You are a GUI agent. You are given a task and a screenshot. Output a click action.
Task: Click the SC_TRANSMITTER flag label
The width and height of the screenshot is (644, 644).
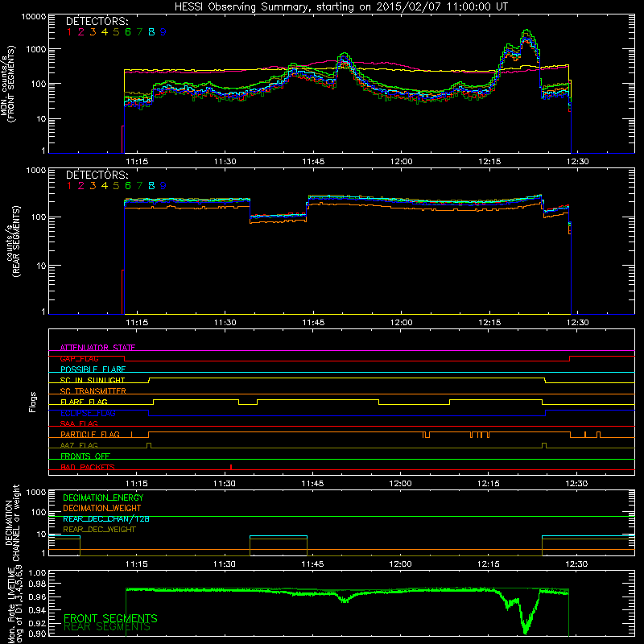[93, 391]
